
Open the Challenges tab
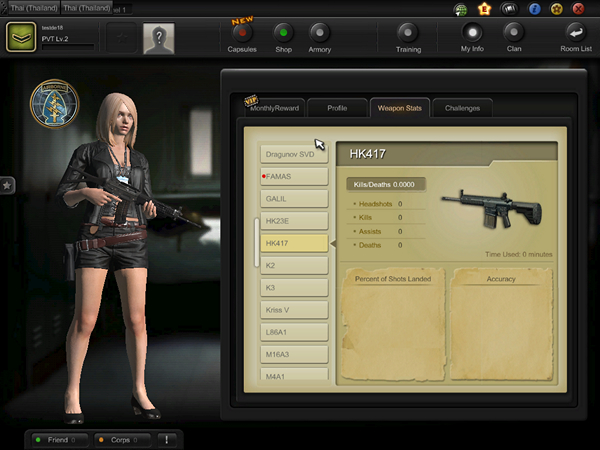(x=462, y=108)
